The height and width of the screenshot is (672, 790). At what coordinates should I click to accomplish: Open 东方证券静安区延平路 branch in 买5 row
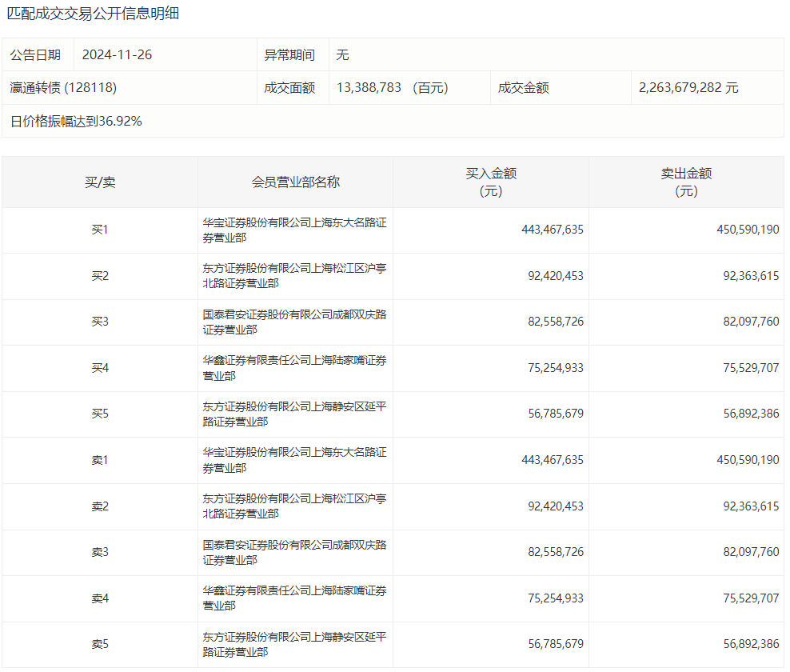294,414
